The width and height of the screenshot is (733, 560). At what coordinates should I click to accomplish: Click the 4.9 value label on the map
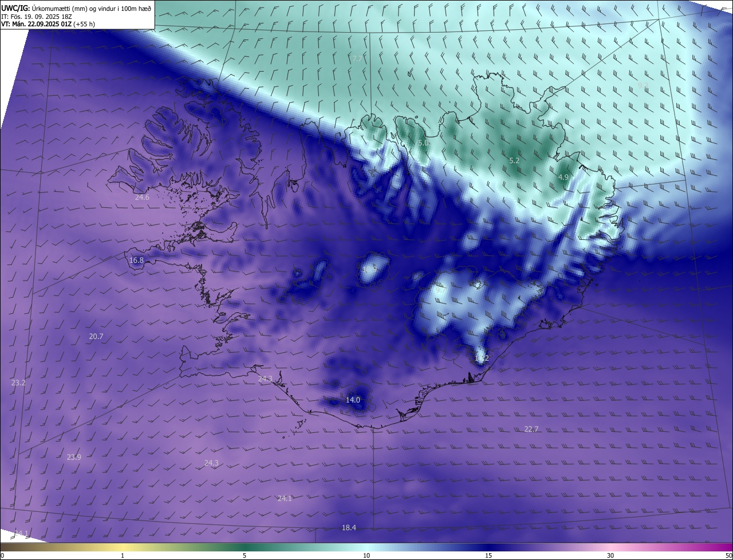click(x=563, y=178)
